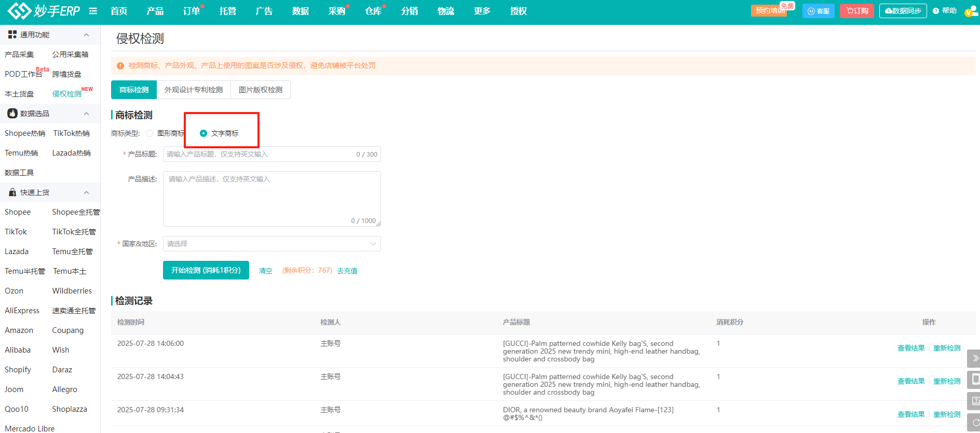Click the 妙手ERP logo
Image resolution: width=980 pixels, height=433 pixels.
(44, 10)
